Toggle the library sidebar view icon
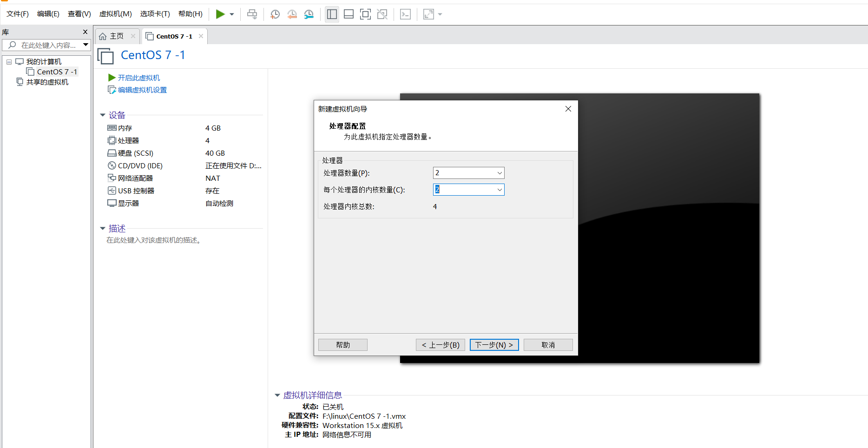The image size is (868, 448). click(x=332, y=14)
